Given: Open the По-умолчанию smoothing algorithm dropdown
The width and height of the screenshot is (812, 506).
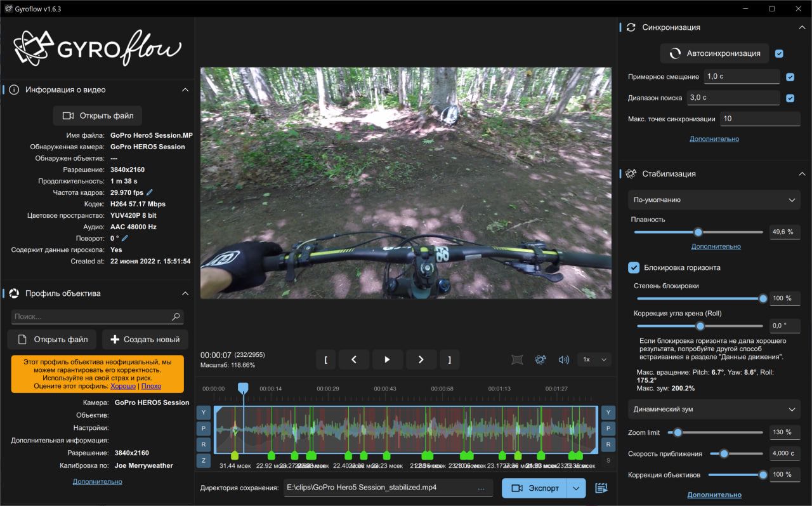Looking at the screenshot, I should (714, 200).
